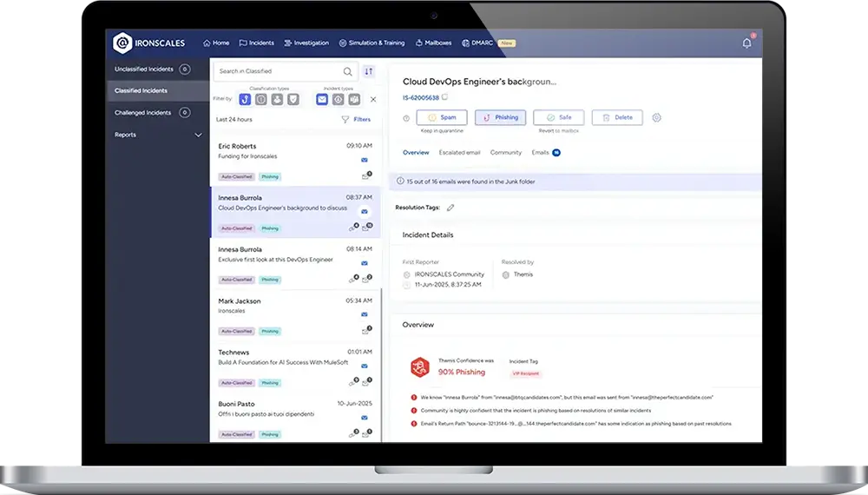Toggle the Spam exclamation classification filter
868x495 pixels.
click(x=260, y=100)
